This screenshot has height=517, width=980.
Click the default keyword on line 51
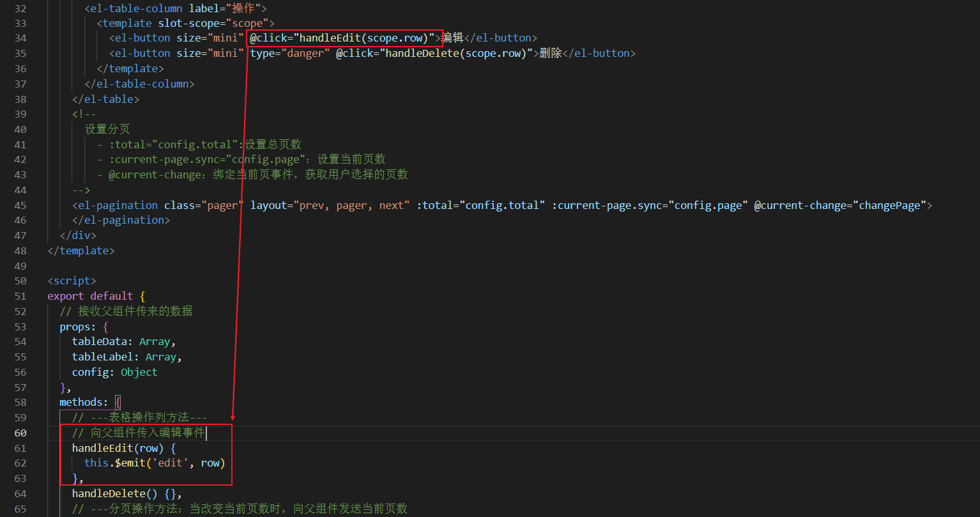[112, 297]
